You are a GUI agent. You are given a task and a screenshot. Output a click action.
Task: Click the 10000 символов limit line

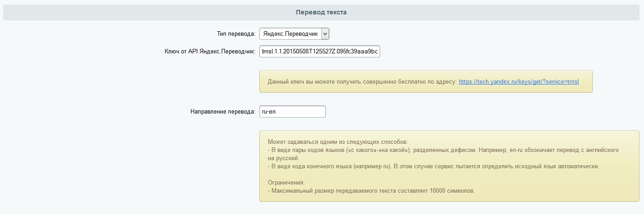point(371,191)
